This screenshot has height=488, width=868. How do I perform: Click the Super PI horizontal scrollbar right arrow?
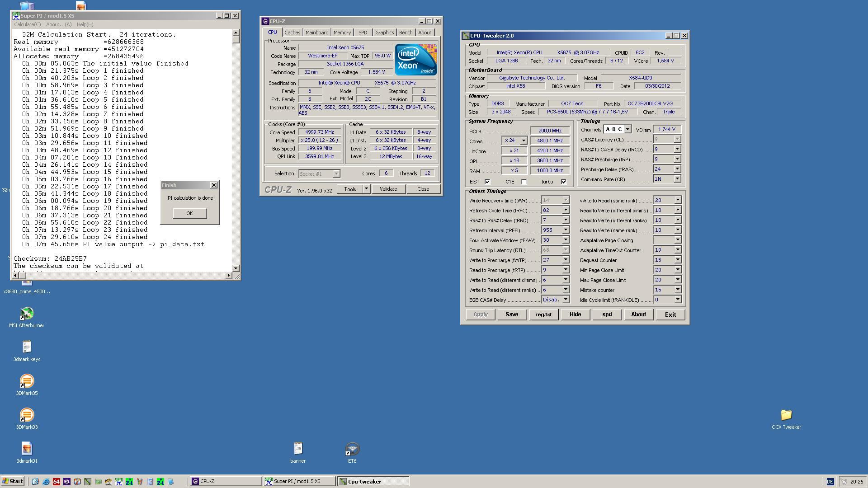click(228, 275)
